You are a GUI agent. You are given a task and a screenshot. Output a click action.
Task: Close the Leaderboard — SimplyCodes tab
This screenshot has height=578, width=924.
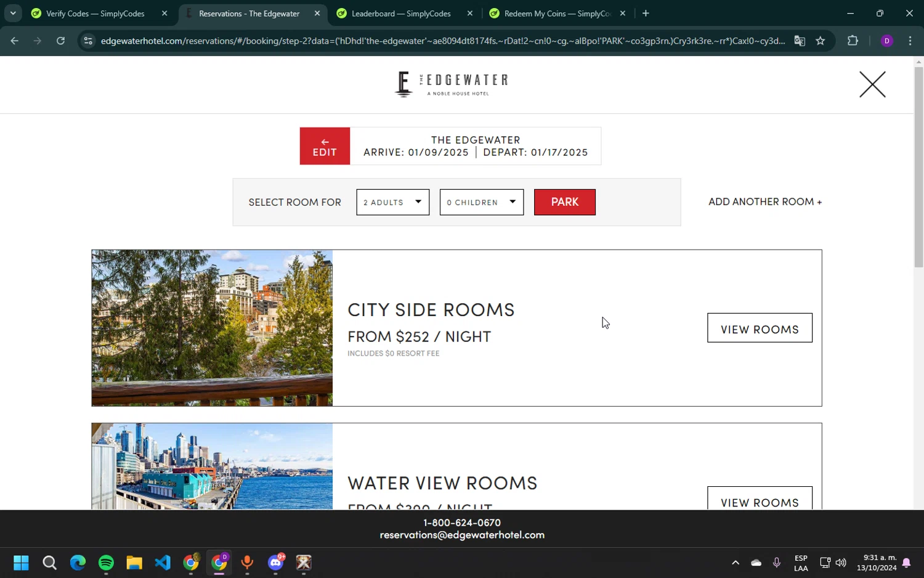pos(470,13)
